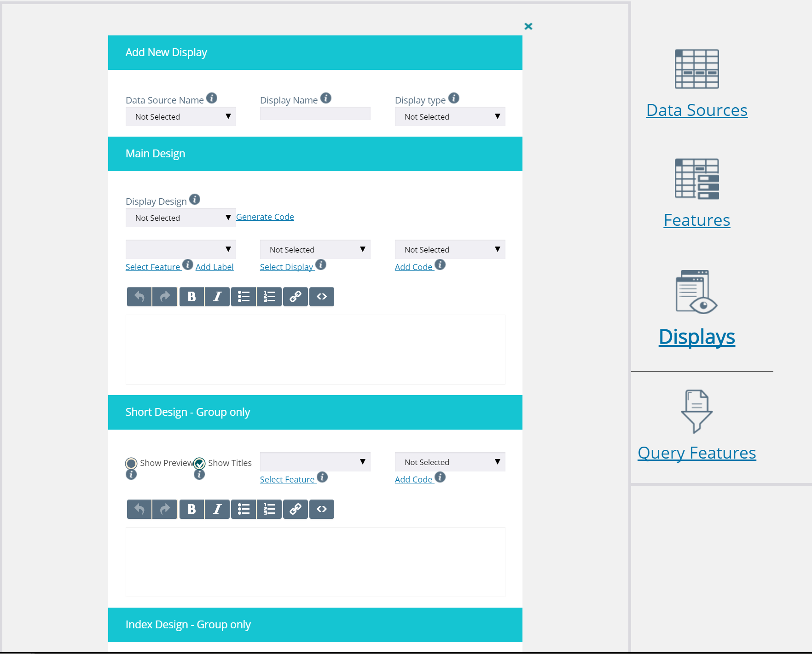Viewport: 812px width, 655px height.
Task: Click info icon next to Display Name
Action: point(326,98)
